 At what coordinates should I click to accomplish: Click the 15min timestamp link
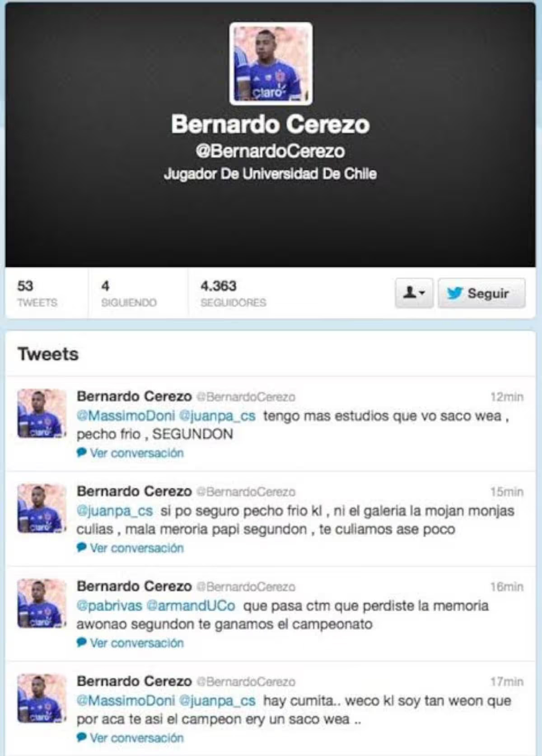point(507,491)
